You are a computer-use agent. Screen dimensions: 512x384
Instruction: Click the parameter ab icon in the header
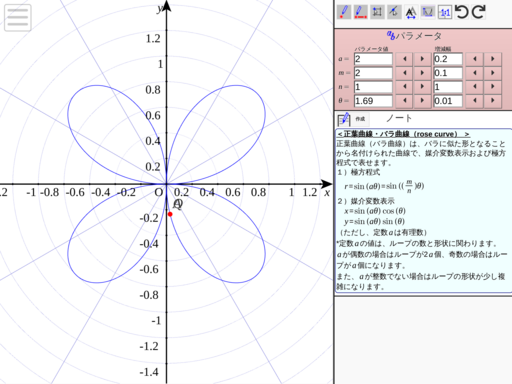pos(391,35)
